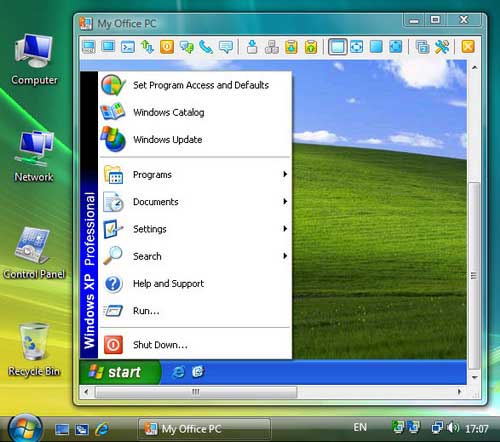Open Windows Catalog menu entry

tap(195, 112)
